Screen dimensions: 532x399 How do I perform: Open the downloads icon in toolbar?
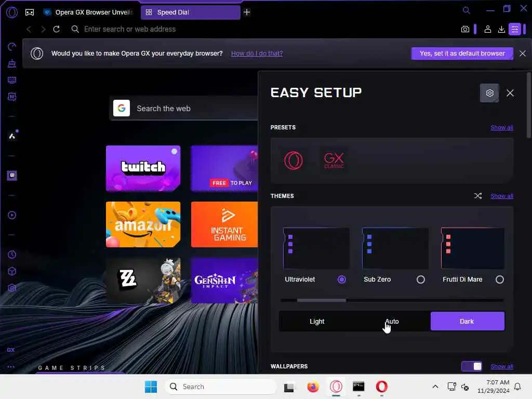[501, 29]
